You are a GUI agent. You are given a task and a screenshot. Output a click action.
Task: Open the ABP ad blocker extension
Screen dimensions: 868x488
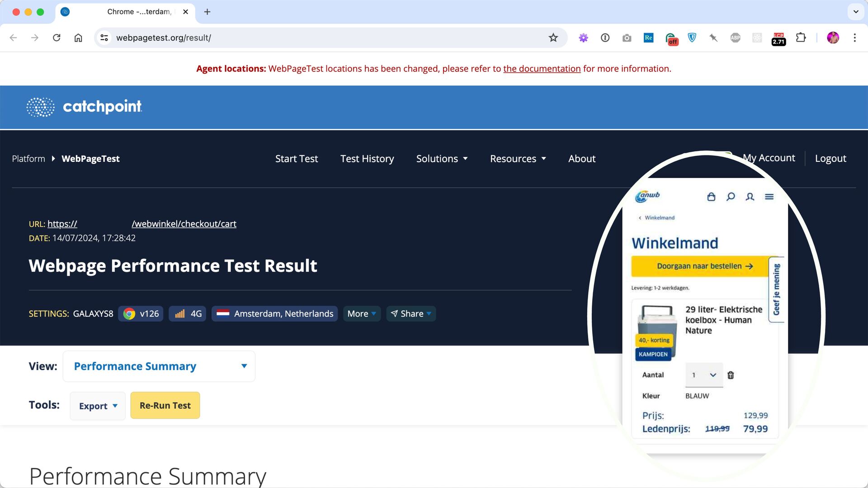[735, 38]
